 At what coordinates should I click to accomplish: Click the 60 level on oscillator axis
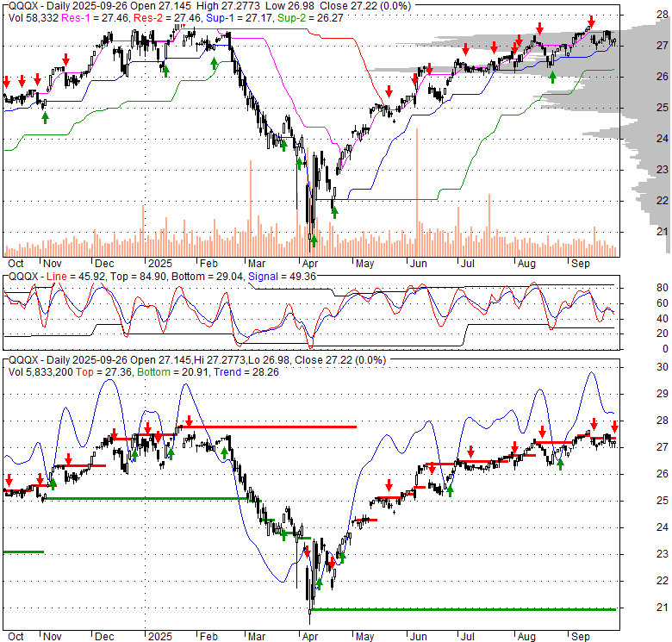pyautogui.click(x=663, y=303)
